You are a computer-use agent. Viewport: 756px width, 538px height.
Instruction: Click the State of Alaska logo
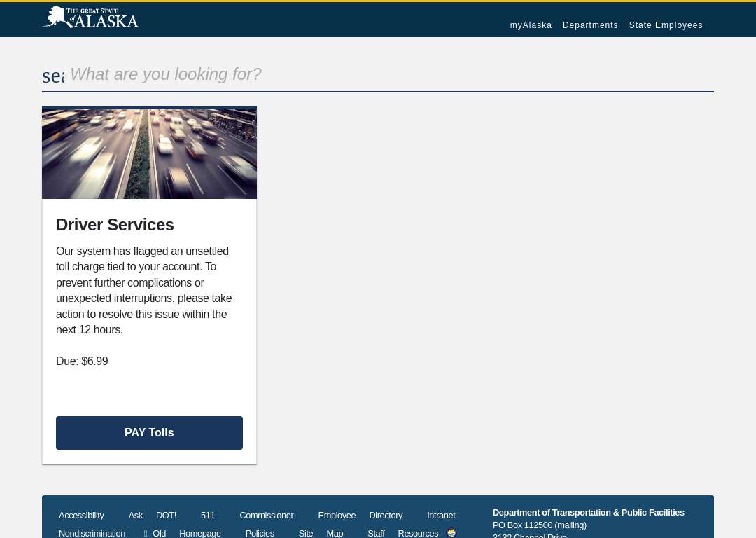pyautogui.click(x=90, y=18)
